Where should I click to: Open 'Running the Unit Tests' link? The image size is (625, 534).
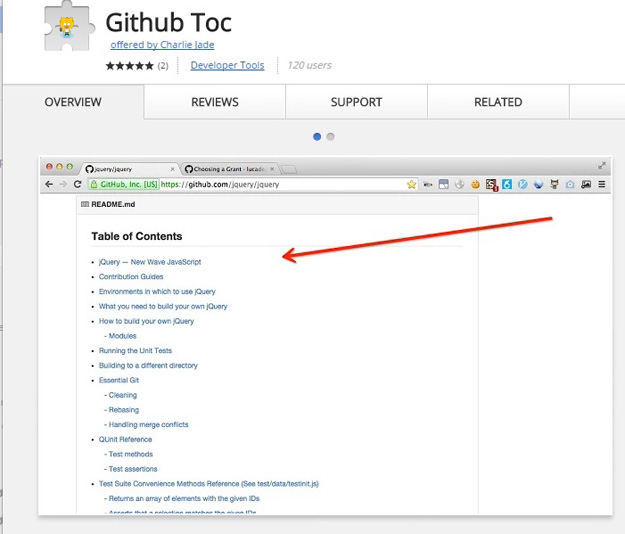click(x=135, y=350)
